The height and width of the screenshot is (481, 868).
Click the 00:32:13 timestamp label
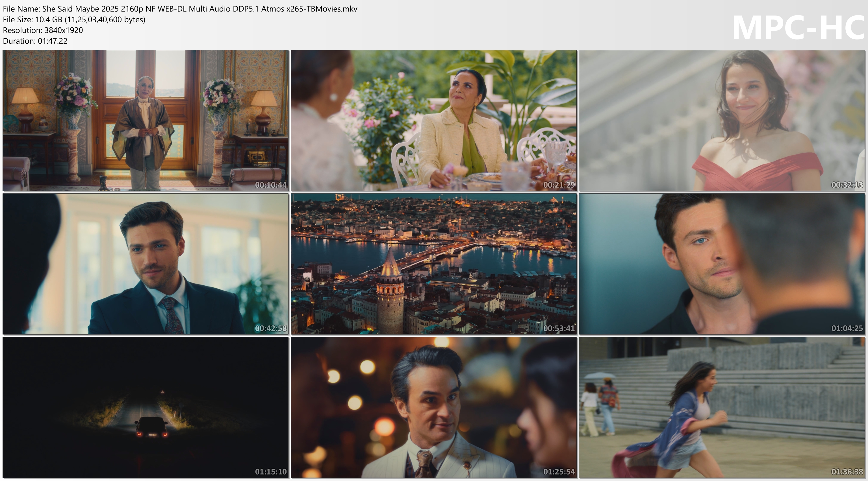847,185
